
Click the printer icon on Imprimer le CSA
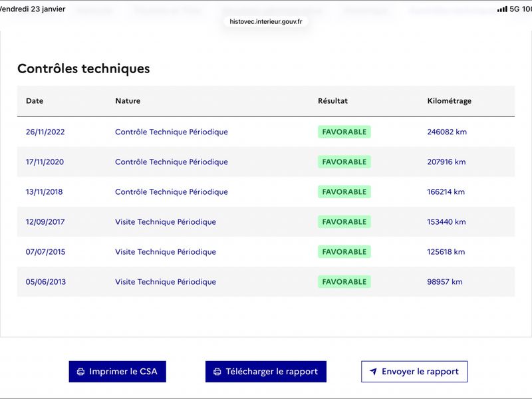pos(80,372)
